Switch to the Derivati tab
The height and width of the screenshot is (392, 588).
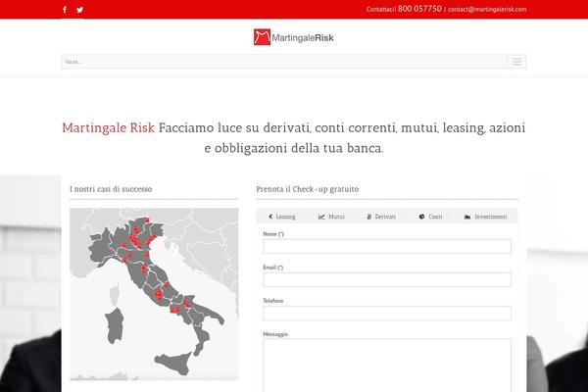coord(381,217)
